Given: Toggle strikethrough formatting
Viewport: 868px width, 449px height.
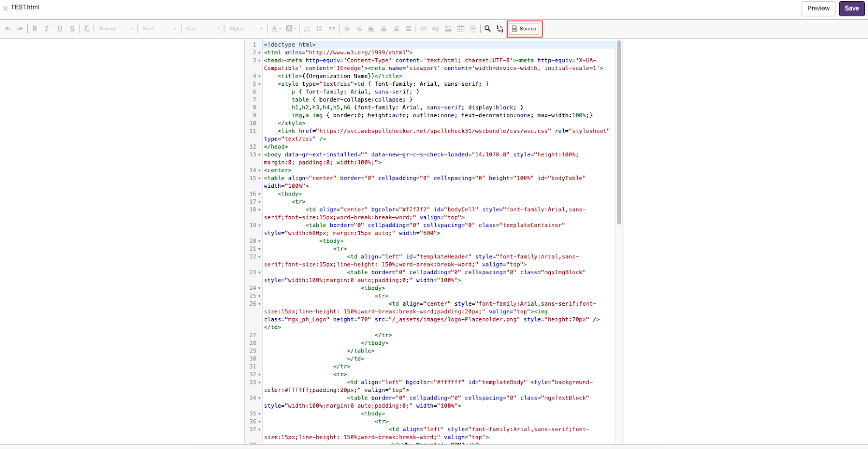Looking at the screenshot, I should pos(72,29).
